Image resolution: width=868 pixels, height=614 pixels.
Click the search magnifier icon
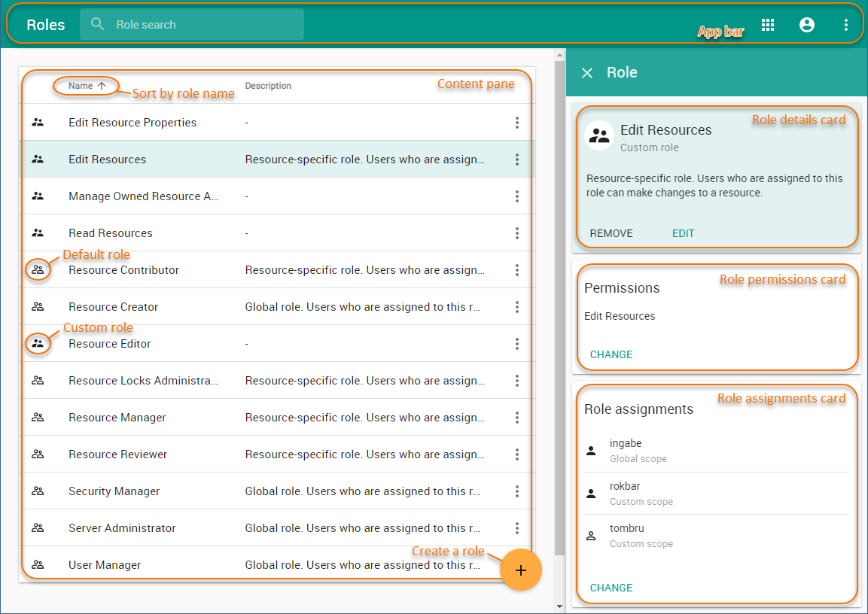tap(97, 24)
